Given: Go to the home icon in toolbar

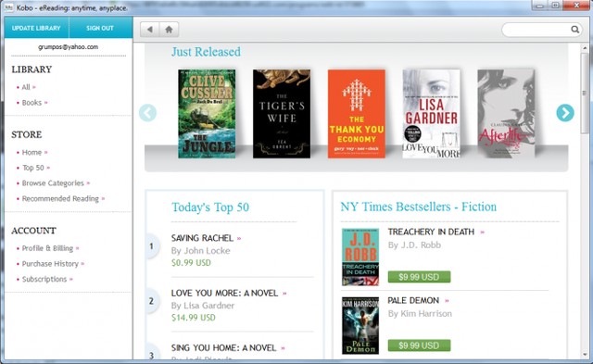Looking at the screenshot, I should (169, 29).
